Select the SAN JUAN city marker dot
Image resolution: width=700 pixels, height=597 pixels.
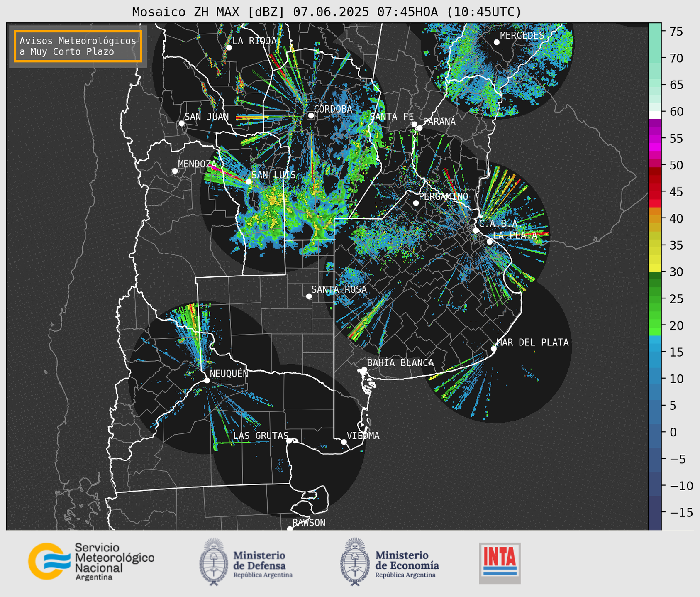(x=181, y=123)
